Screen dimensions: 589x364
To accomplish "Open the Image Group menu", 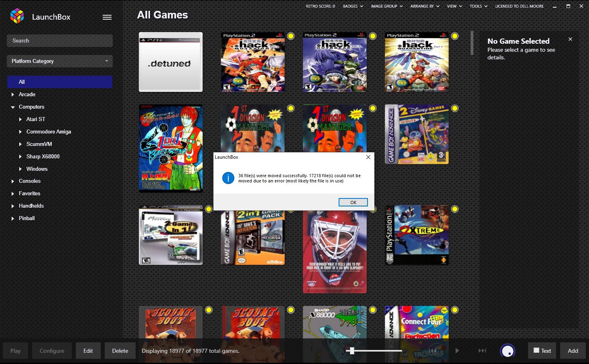I will 387,6.
